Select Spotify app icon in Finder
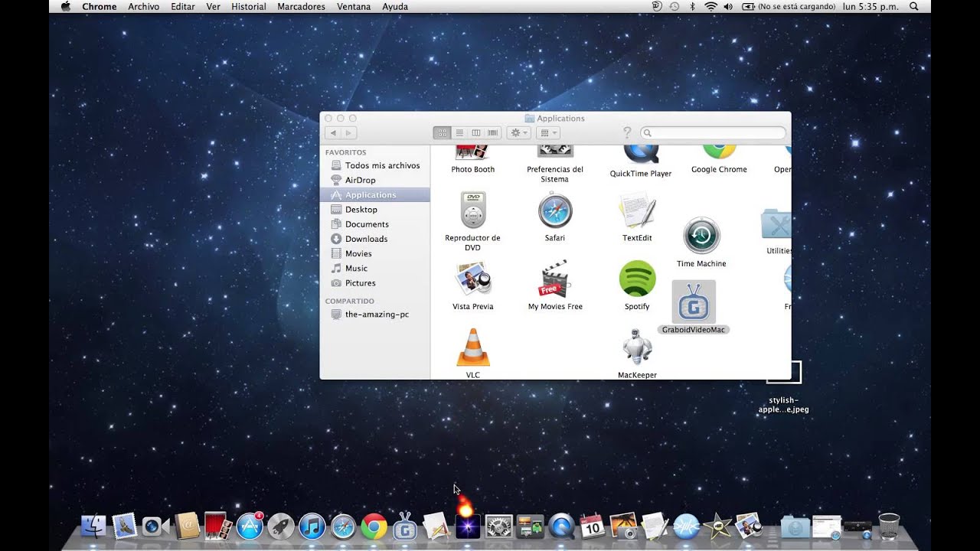 click(x=637, y=279)
